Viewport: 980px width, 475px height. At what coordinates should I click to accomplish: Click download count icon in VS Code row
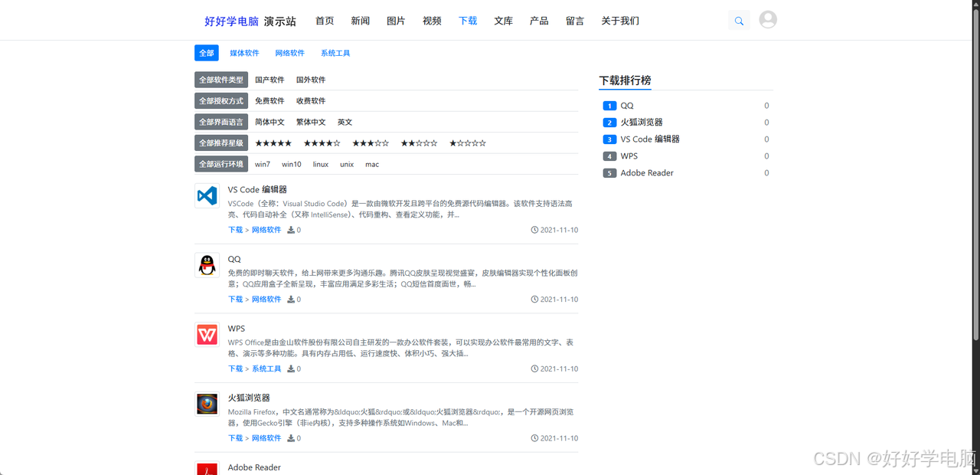(291, 230)
